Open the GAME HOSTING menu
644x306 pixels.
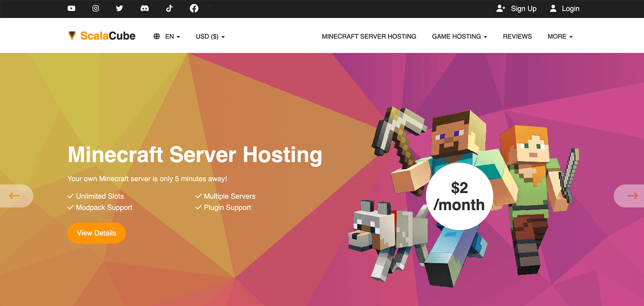tap(459, 36)
